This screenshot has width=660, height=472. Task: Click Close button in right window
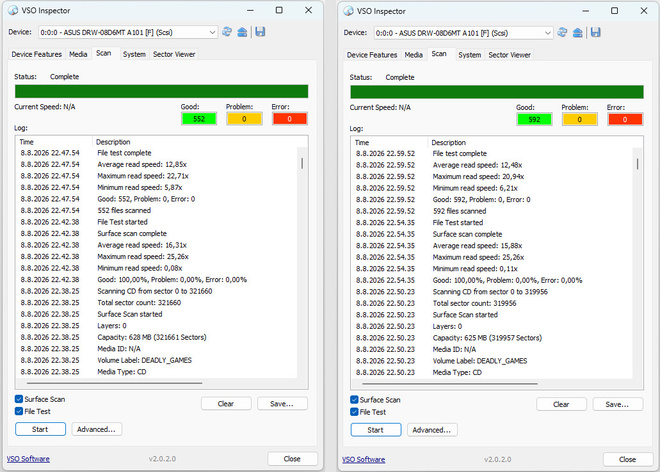(628, 459)
